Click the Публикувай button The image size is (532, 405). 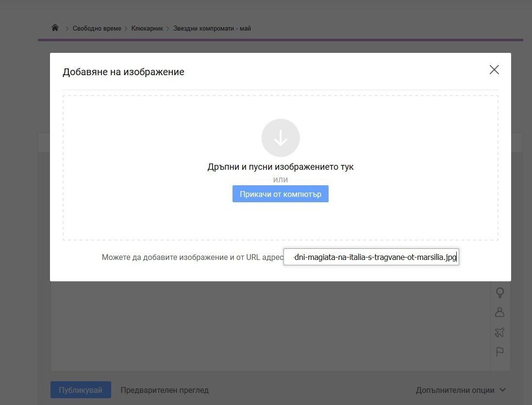click(x=81, y=390)
